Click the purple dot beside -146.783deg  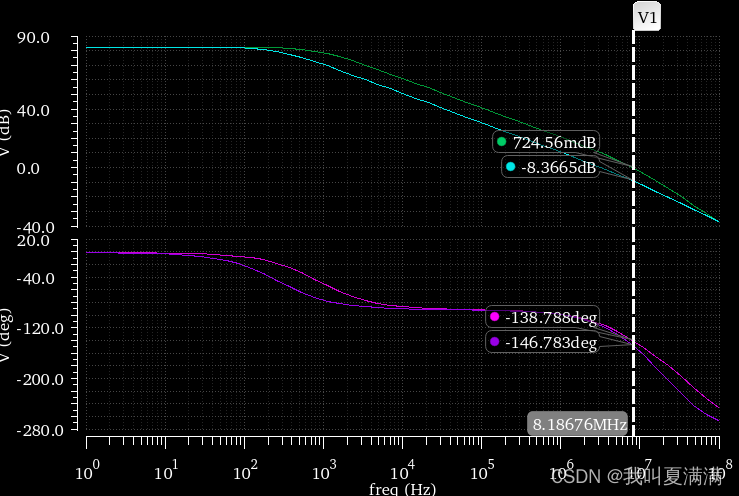click(x=494, y=343)
